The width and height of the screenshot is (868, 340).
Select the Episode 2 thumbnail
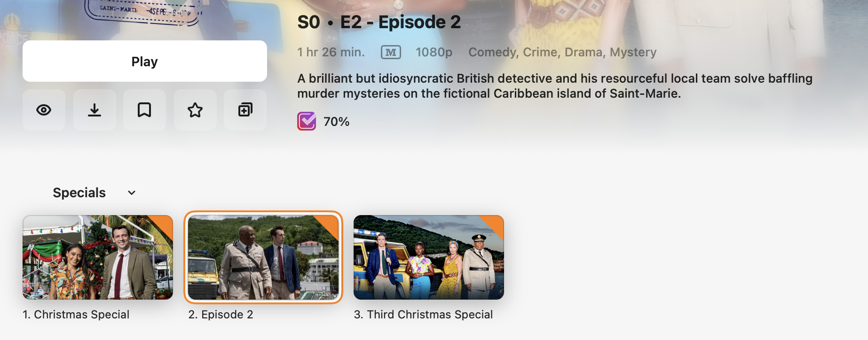(x=263, y=257)
